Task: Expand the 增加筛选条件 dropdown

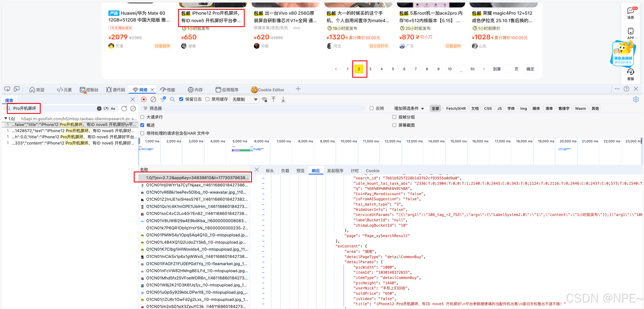Action: coord(409,108)
